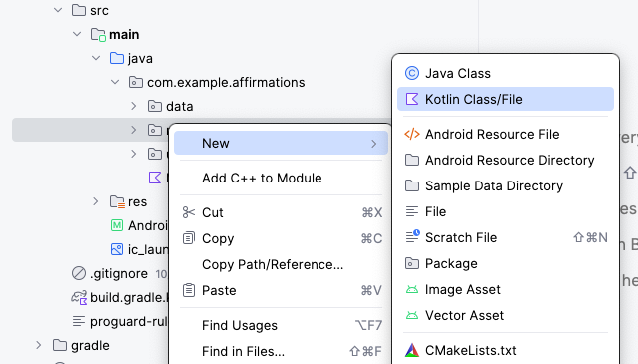
Task: Click the Java Class icon
Action: click(x=412, y=73)
